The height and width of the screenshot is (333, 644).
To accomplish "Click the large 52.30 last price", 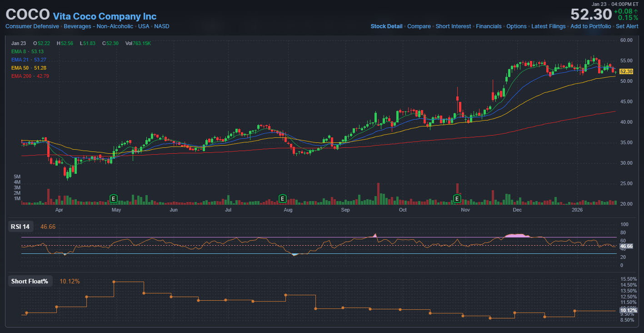I will coord(591,14).
